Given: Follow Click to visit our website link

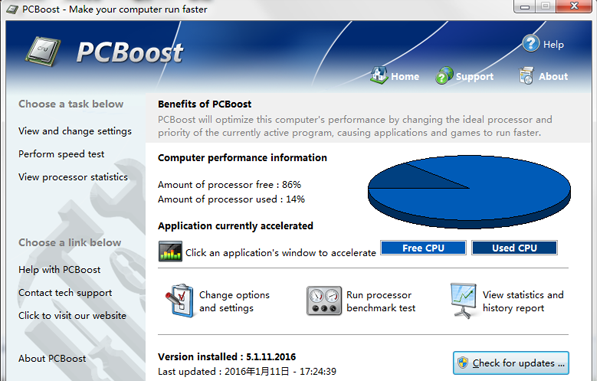Looking at the screenshot, I should click(72, 316).
